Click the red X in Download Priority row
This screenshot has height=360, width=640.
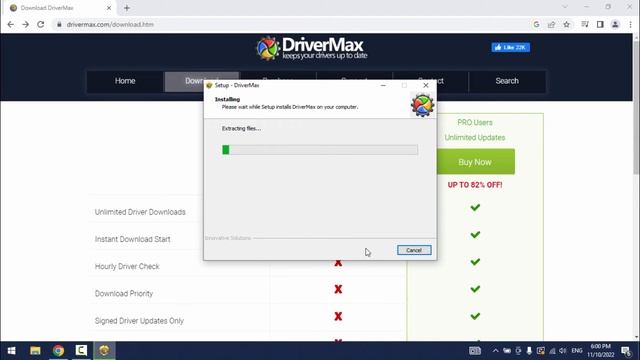338,289
